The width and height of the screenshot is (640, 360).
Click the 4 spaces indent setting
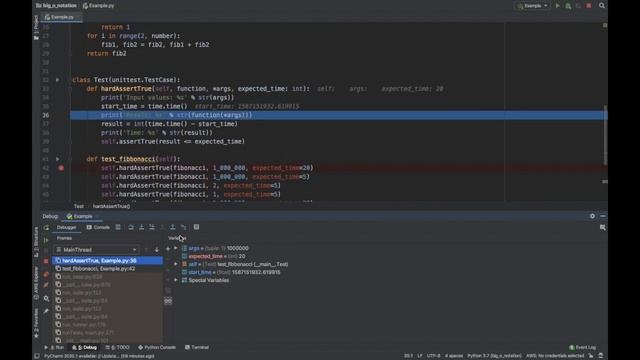tap(453, 356)
